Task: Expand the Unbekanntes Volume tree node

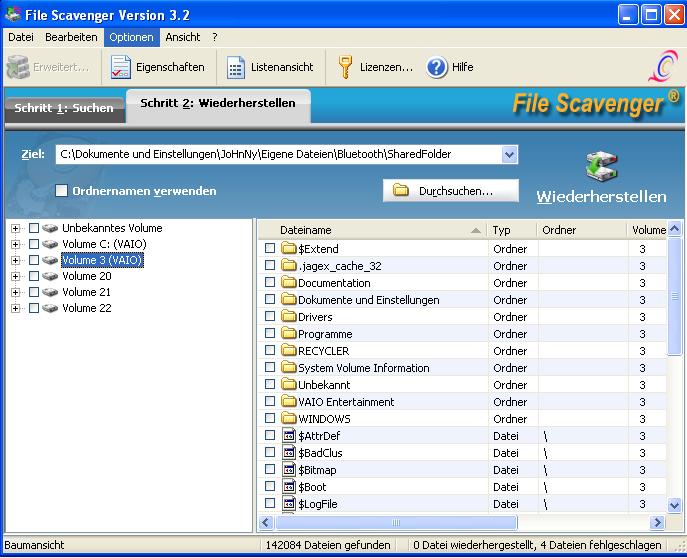Action: tap(15, 228)
